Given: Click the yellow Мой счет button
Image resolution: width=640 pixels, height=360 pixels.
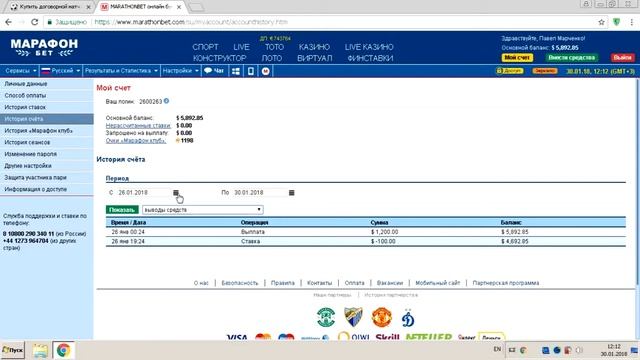Looking at the screenshot, I should 517,58.
